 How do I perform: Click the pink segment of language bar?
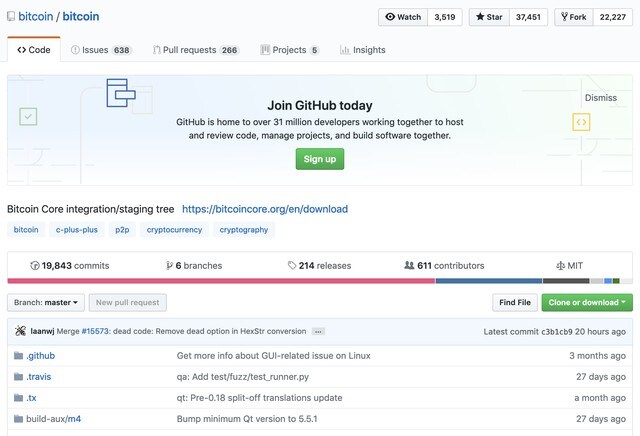pyautogui.click(x=221, y=281)
